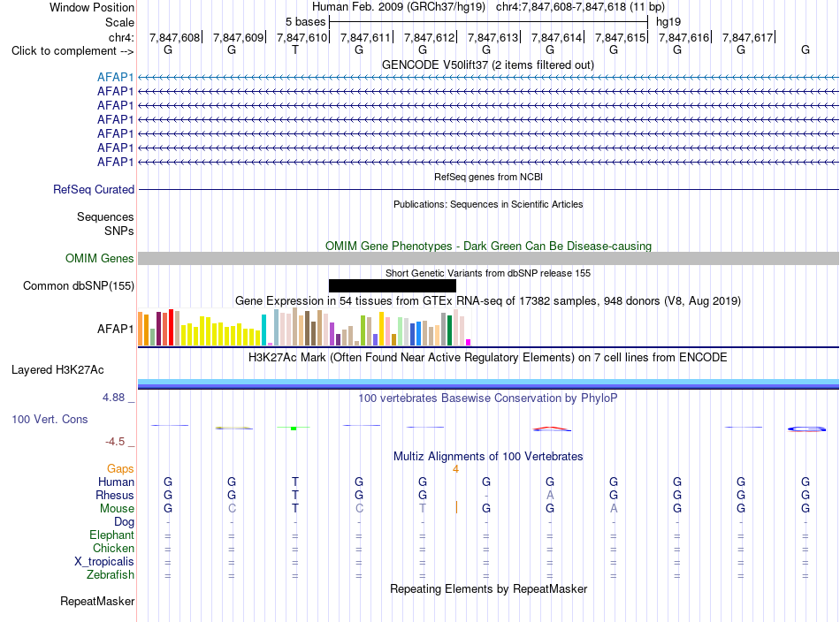840x622 pixels.
Task: Click the orange gap count "4"
Action: tap(455, 469)
